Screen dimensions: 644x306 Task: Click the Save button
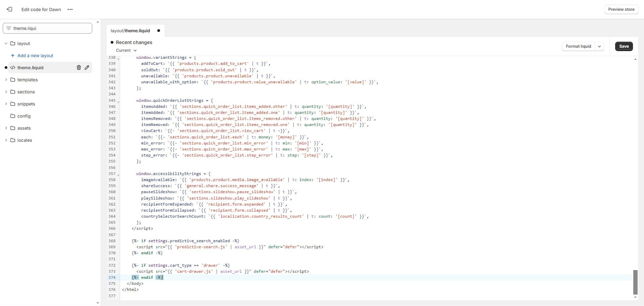tap(624, 46)
